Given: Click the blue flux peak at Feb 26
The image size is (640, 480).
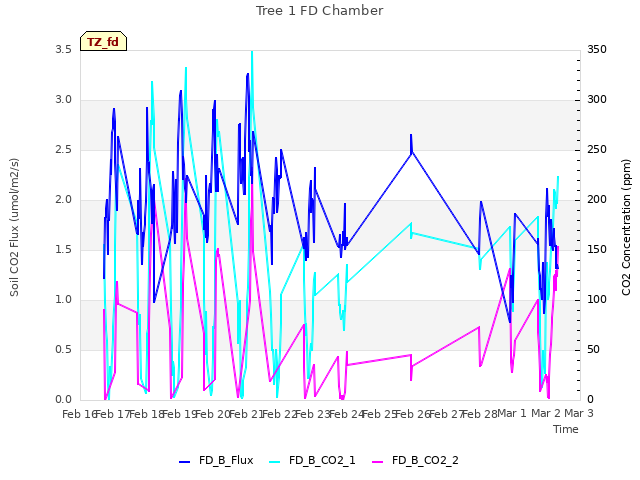Looking at the screenshot, I should (x=411, y=136).
